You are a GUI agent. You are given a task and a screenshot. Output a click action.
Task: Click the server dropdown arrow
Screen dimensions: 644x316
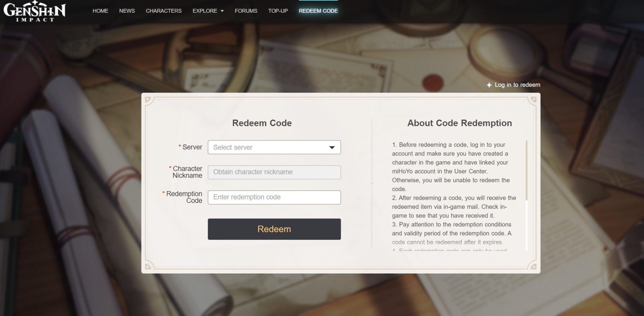[x=332, y=147]
